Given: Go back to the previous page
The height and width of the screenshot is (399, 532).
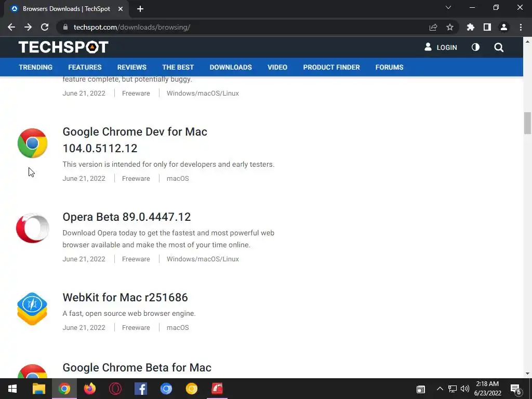Looking at the screenshot, I should (11, 27).
